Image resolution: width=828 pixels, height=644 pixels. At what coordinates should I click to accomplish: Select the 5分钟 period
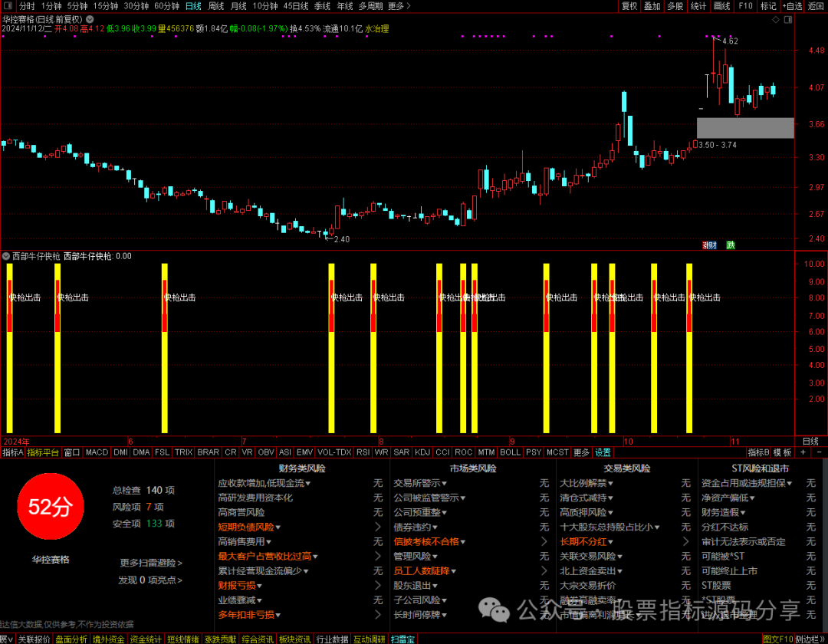[x=77, y=6]
